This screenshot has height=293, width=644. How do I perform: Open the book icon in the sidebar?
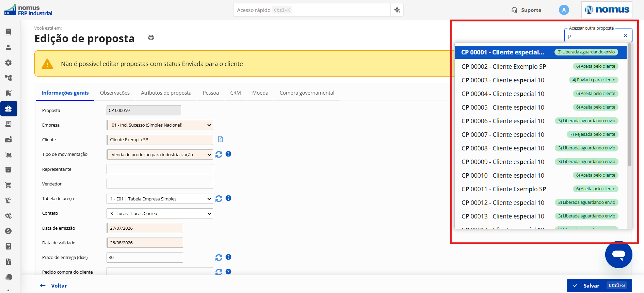9,32
